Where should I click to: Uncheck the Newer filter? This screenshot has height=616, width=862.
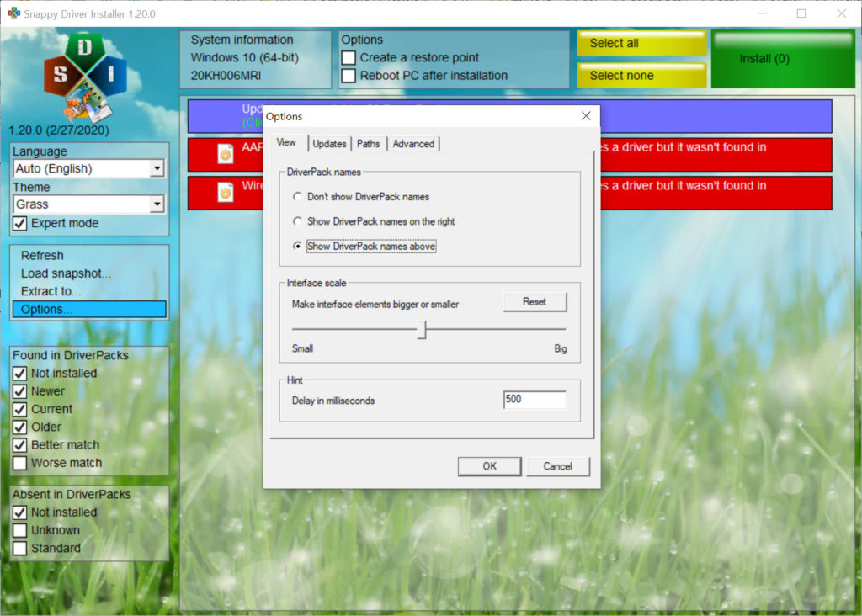pos(20,392)
